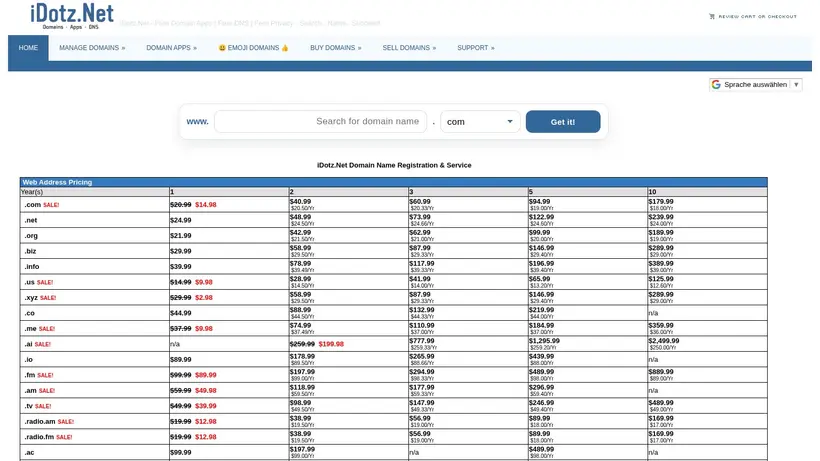Click the .am row label
This screenshot has height=461, width=820.
coord(30,390)
